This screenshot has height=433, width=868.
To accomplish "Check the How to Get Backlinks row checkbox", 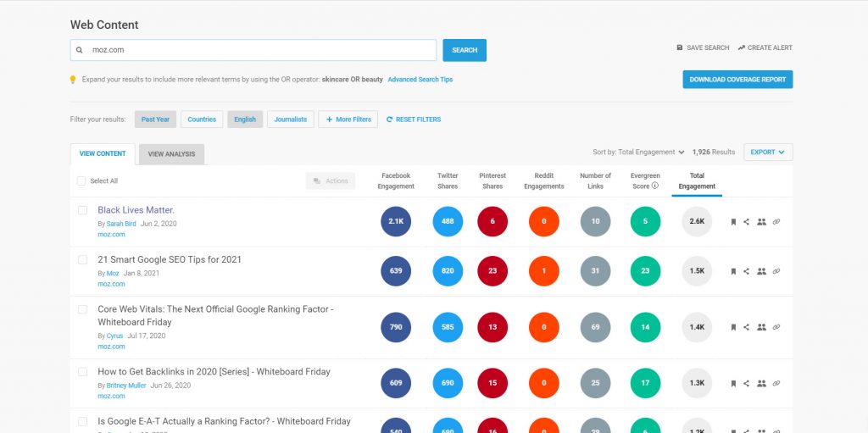I will [82, 372].
